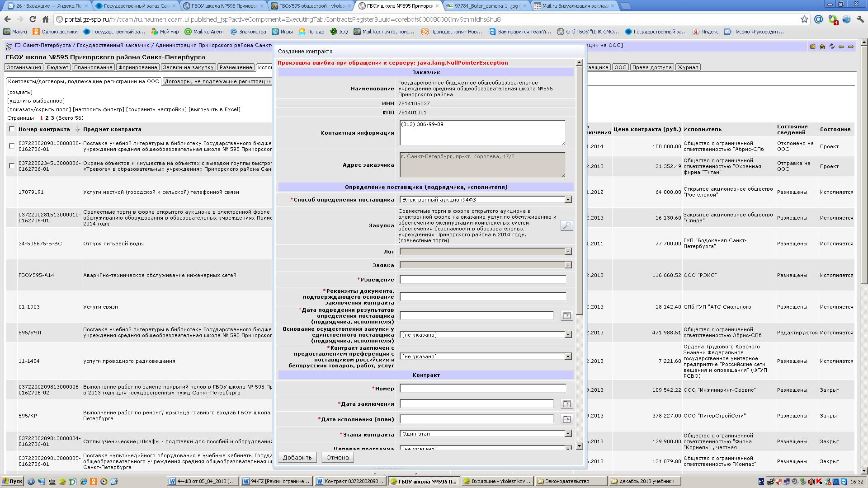Image resolution: width=868 pixels, height=488 pixels.
Task: Open calendar for Дата заключения field
Action: tap(566, 404)
